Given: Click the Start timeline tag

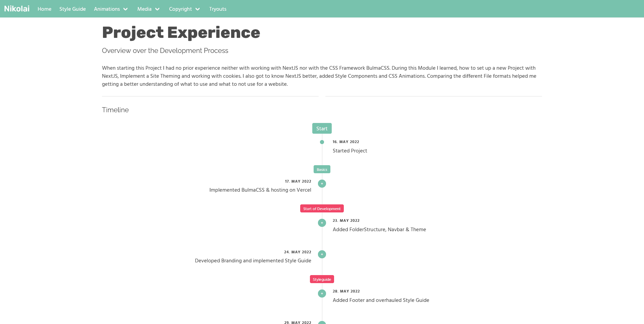Looking at the screenshot, I should [322, 128].
